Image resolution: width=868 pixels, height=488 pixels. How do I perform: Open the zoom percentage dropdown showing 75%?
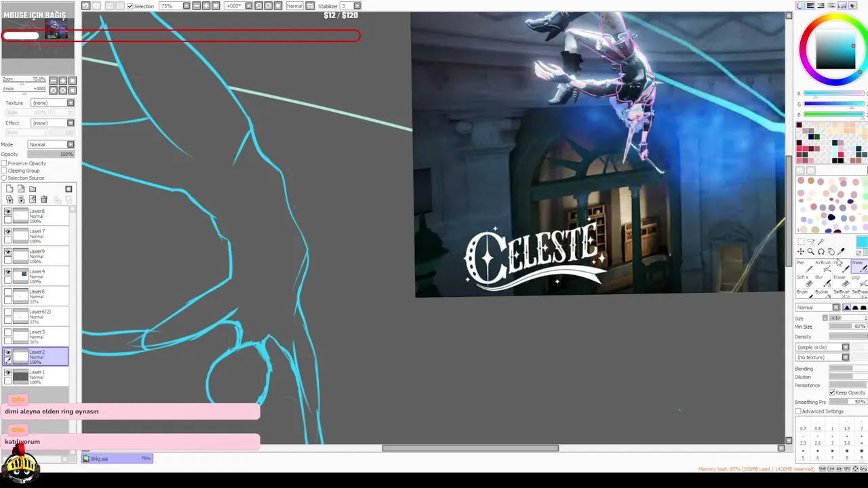186,6
